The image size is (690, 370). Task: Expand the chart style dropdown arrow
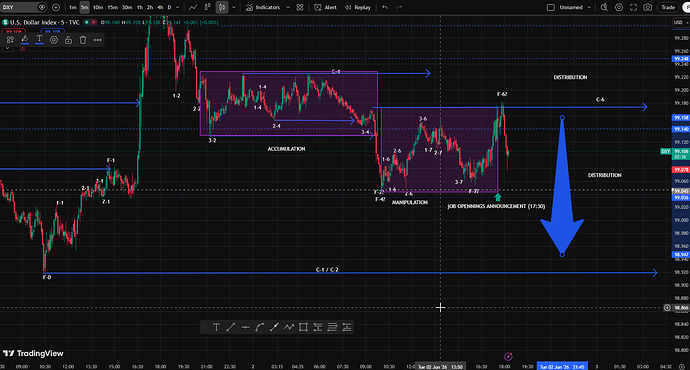[234, 7]
